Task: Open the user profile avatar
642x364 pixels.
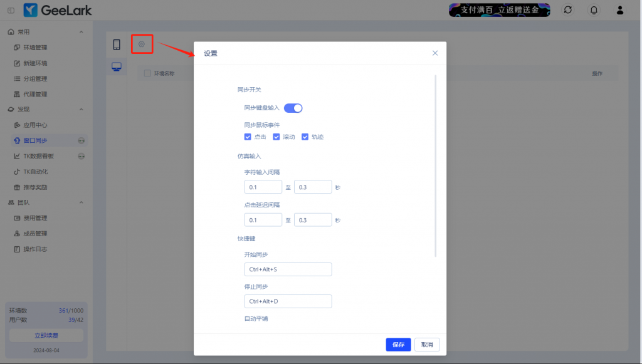Action: pos(620,10)
